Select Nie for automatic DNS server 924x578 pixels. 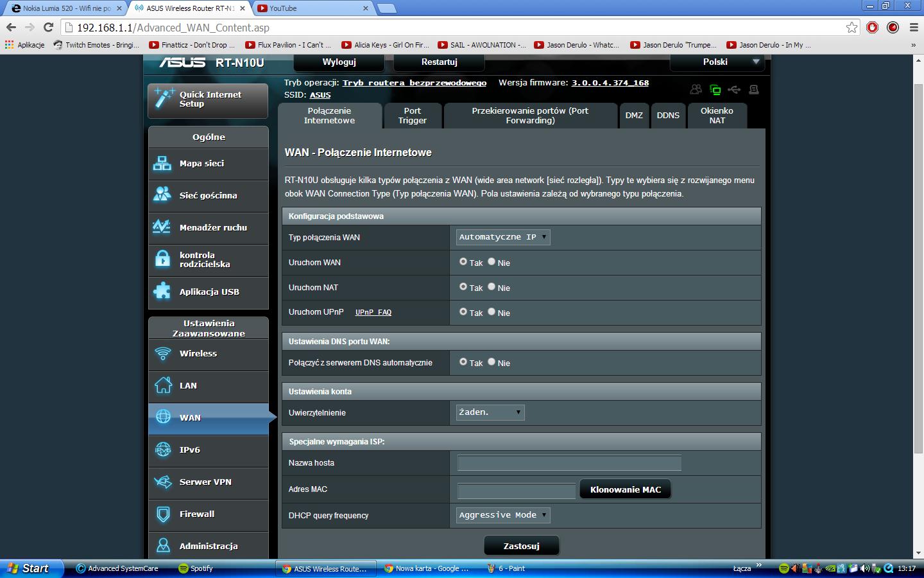click(492, 362)
